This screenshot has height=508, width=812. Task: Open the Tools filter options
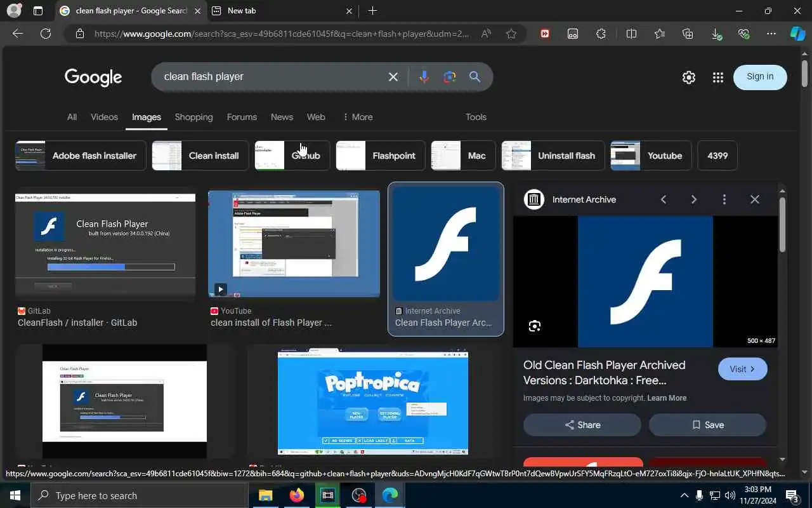(x=476, y=117)
